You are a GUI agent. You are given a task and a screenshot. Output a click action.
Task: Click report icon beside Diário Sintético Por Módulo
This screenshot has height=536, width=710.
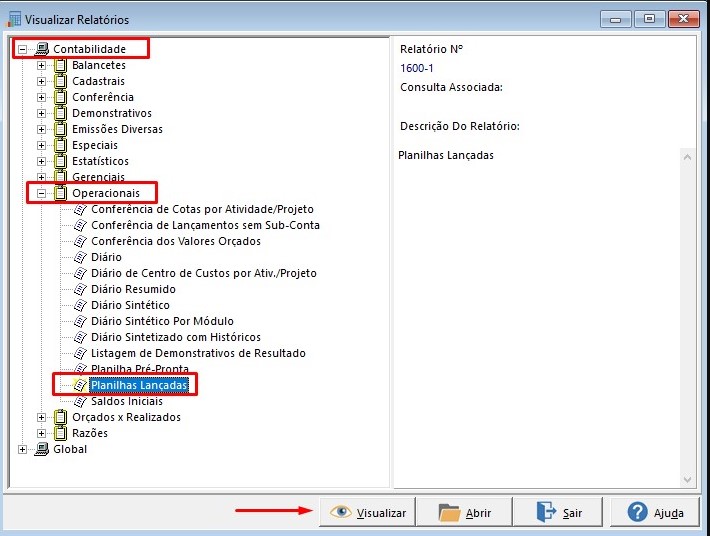(80, 321)
